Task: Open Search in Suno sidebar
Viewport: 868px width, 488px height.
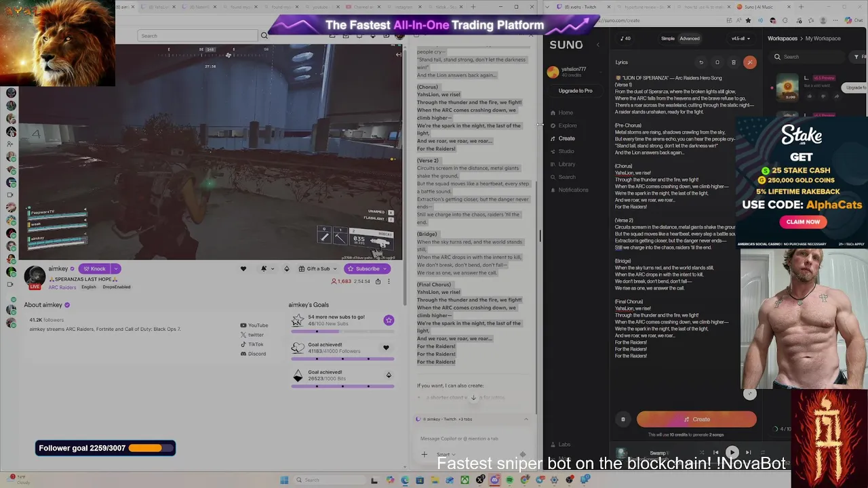Action: [x=563, y=177]
